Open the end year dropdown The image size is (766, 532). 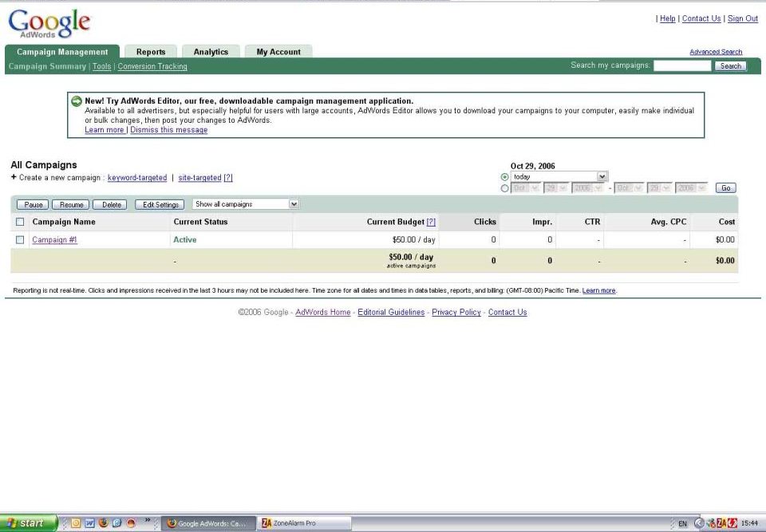point(692,187)
